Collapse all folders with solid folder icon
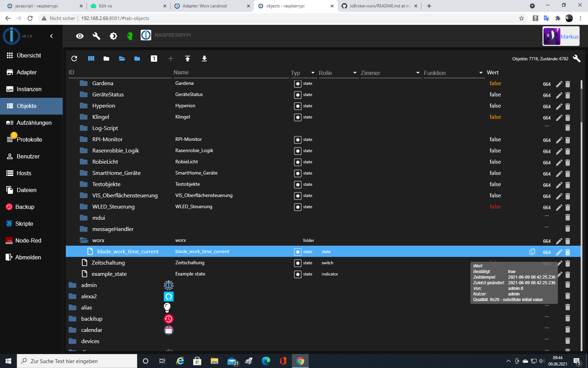The width and height of the screenshot is (588, 368). (106, 59)
